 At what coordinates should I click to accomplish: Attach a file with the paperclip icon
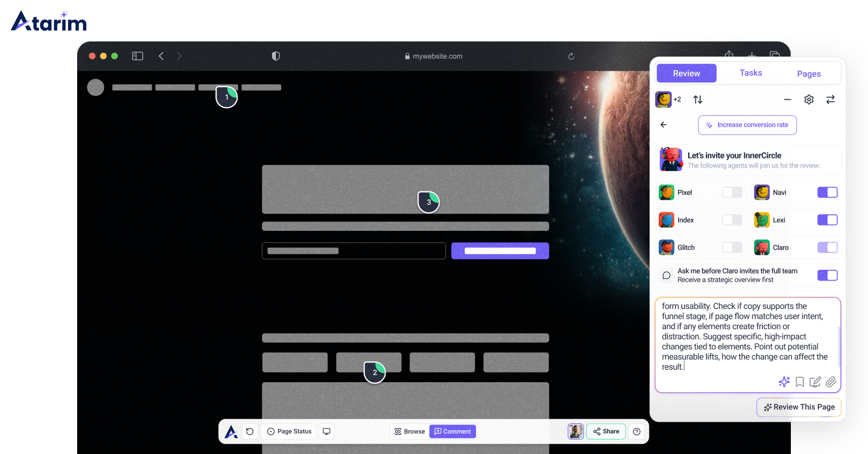click(831, 382)
